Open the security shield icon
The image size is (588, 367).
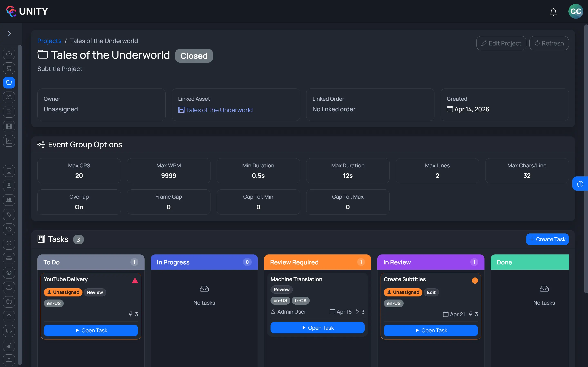click(x=9, y=244)
